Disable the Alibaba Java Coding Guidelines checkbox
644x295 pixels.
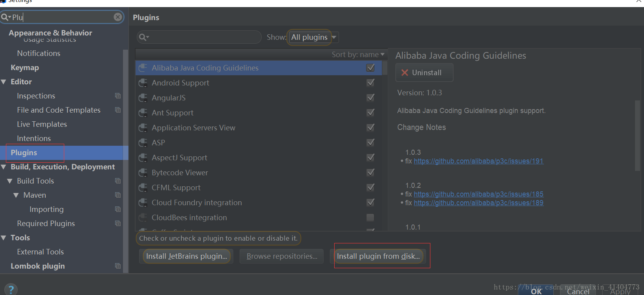tap(370, 68)
